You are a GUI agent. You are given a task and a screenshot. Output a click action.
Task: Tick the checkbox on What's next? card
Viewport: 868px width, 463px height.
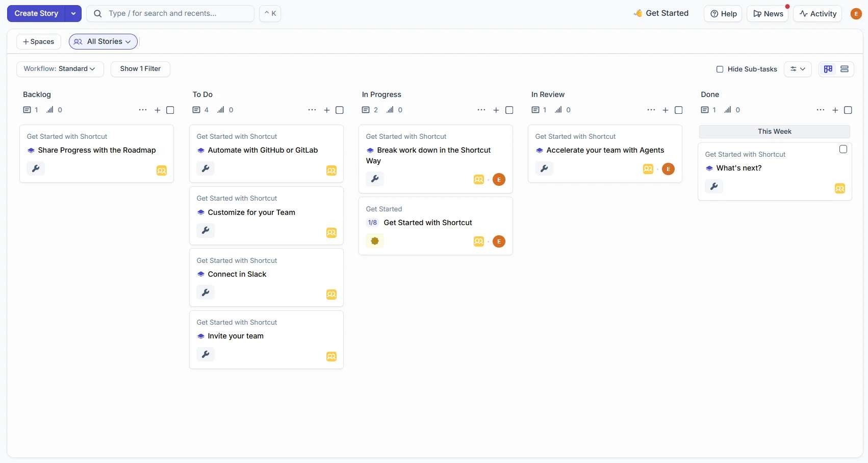pyautogui.click(x=843, y=149)
